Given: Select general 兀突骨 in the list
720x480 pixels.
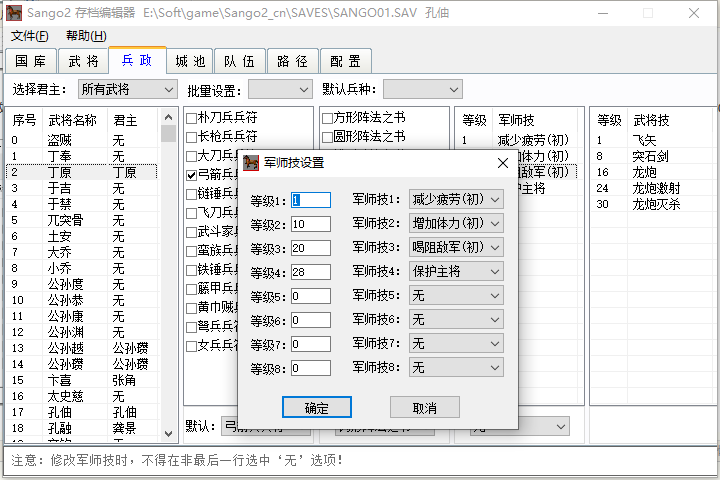Looking at the screenshot, I should click(x=83, y=220).
